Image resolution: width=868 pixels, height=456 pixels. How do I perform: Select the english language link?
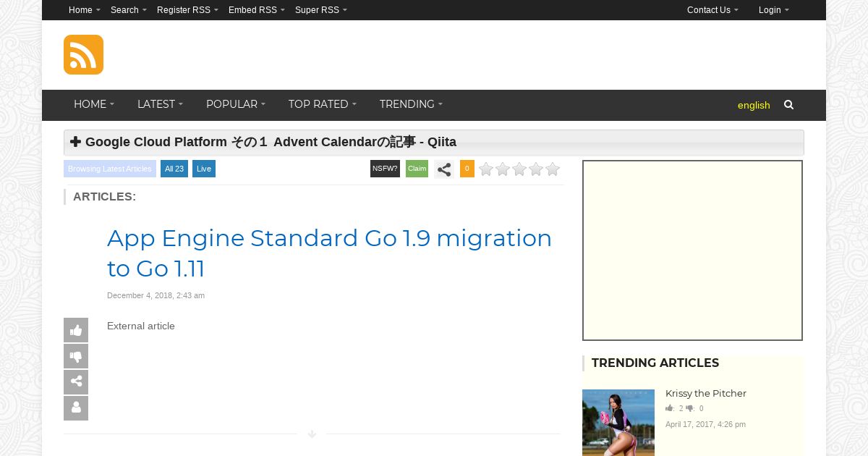pyautogui.click(x=754, y=106)
